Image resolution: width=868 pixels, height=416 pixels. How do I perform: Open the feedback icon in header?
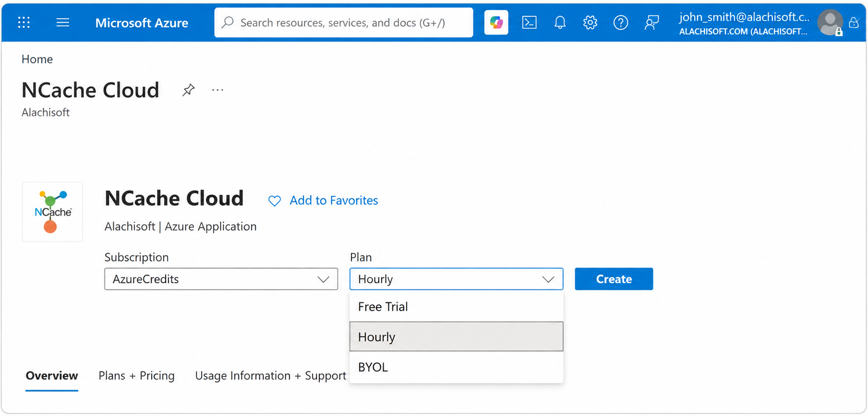[651, 23]
